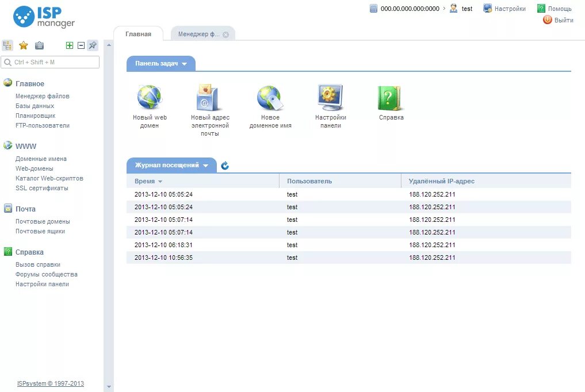Switch to the Главная tab
585x392 pixels.
pos(139,34)
